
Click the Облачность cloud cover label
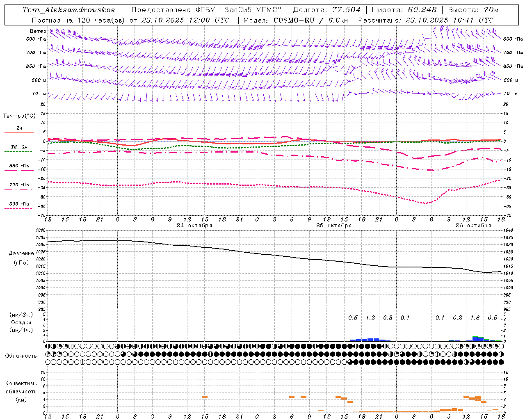(21, 356)
